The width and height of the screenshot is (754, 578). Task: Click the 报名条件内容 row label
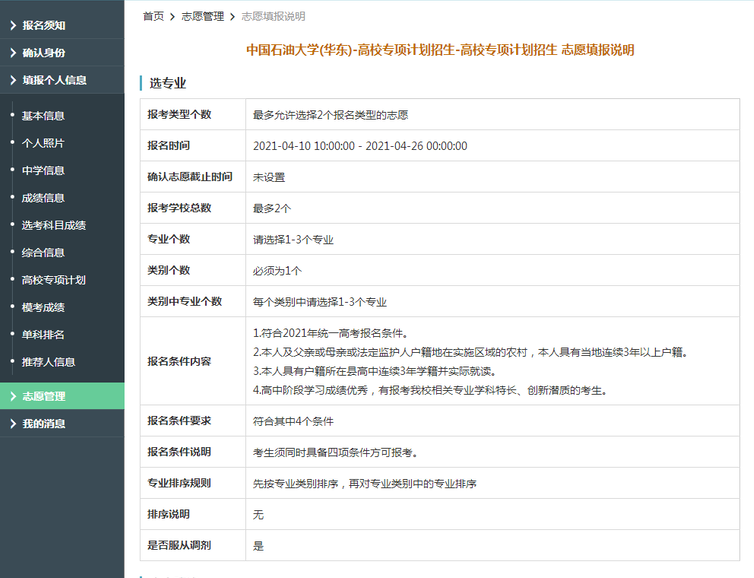pyautogui.click(x=179, y=362)
